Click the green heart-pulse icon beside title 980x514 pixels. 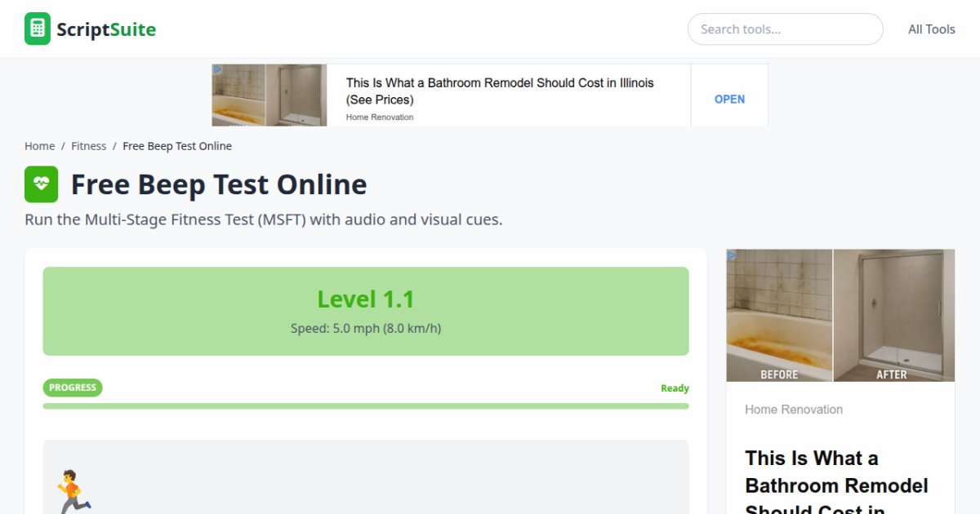coord(42,184)
